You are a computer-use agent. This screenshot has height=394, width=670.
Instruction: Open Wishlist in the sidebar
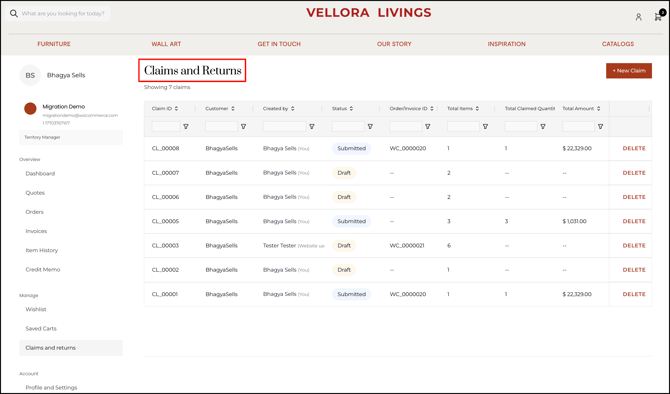pyautogui.click(x=36, y=309)
